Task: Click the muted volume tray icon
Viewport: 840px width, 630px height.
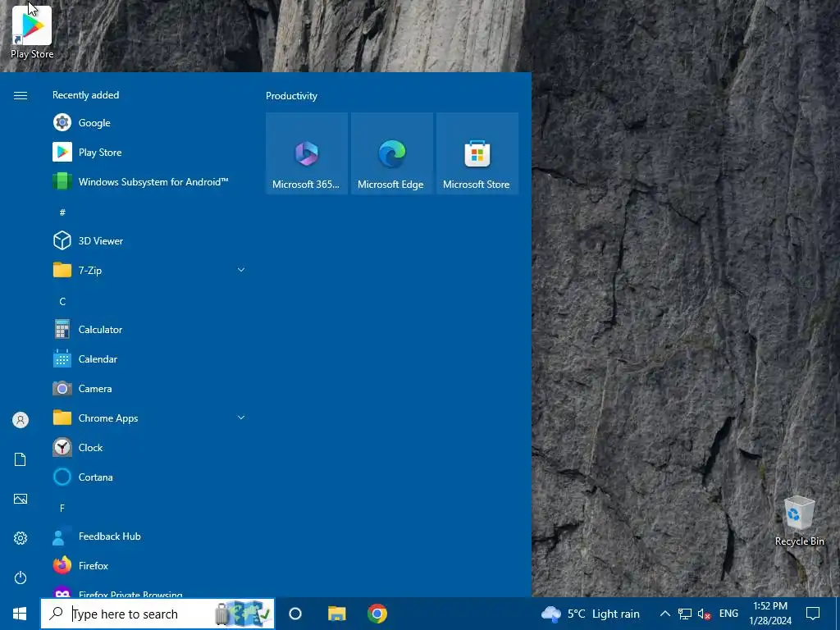Action: click(704, 614)
